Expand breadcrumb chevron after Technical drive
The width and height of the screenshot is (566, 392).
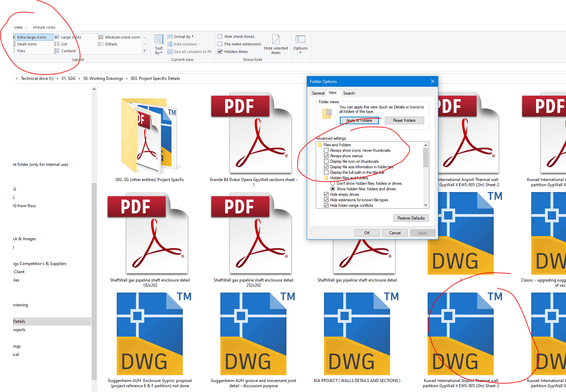click(x=57, y=78)
